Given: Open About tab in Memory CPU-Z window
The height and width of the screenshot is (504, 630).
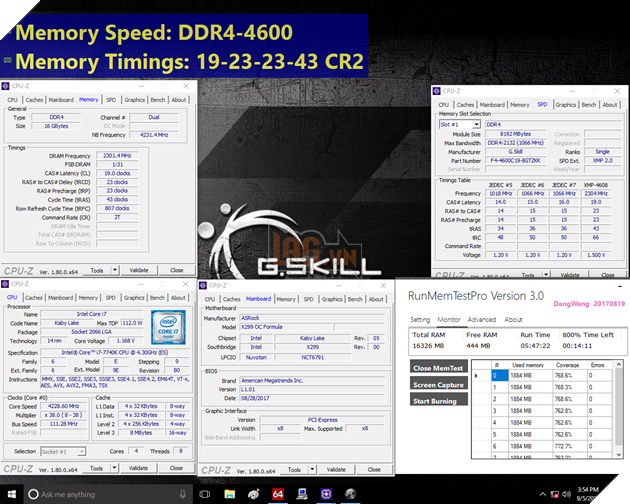Looking at the screenshot, I should [x=178, y=100].
